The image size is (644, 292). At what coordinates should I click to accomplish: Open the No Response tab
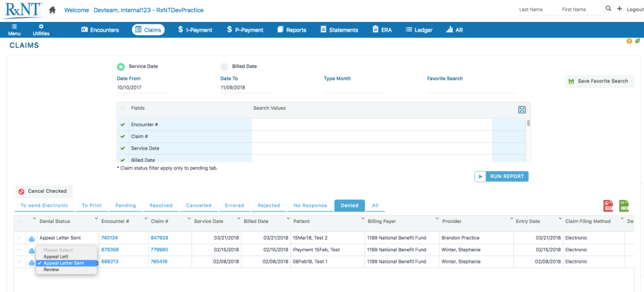point(310,206)
